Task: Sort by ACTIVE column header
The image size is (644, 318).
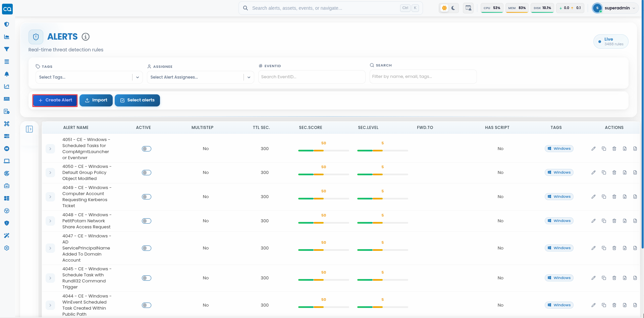Action: [144, 128]
